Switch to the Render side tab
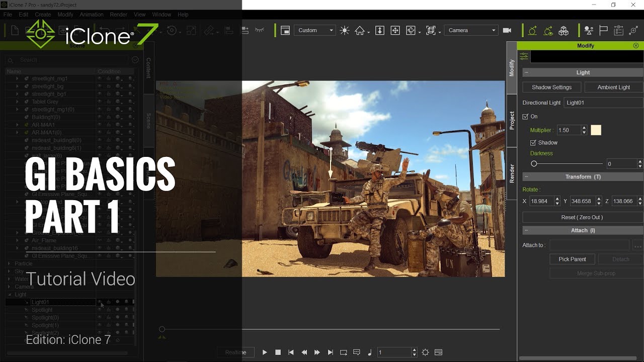Viewport: 644px width, 362px height. (x=512, y=173)
